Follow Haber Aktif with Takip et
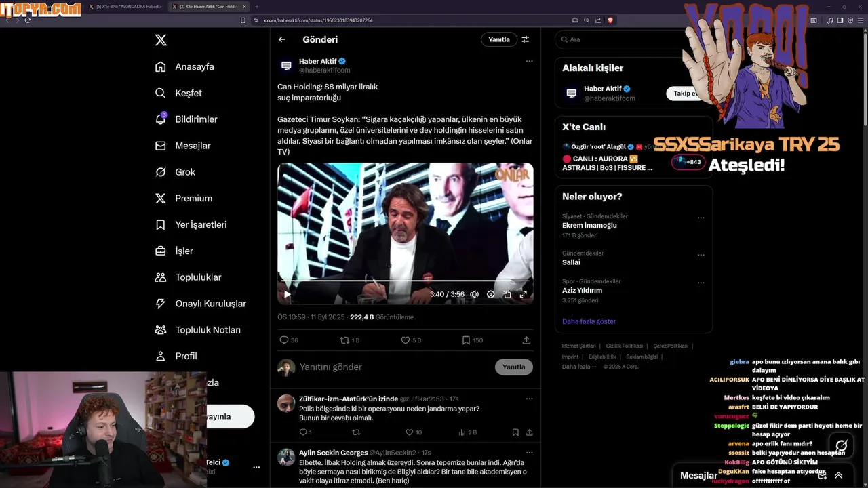 pyautogui.click(x=684, y=94)
